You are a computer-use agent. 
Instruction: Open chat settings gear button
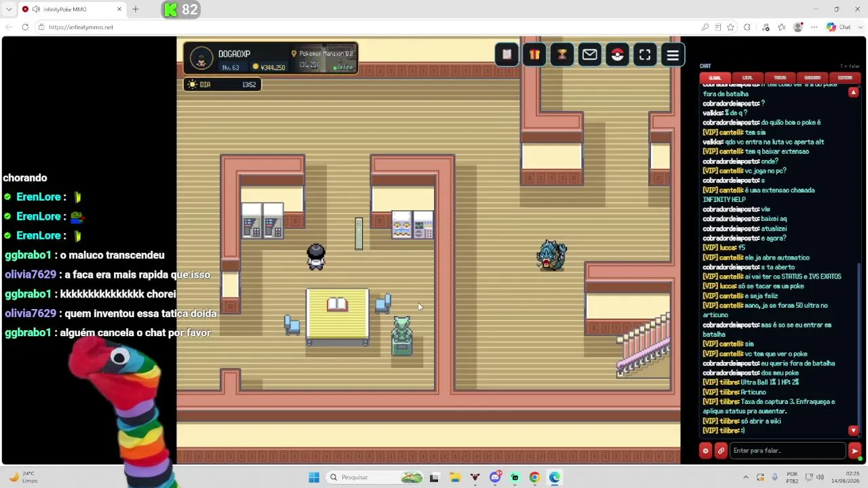click(705, 451)
